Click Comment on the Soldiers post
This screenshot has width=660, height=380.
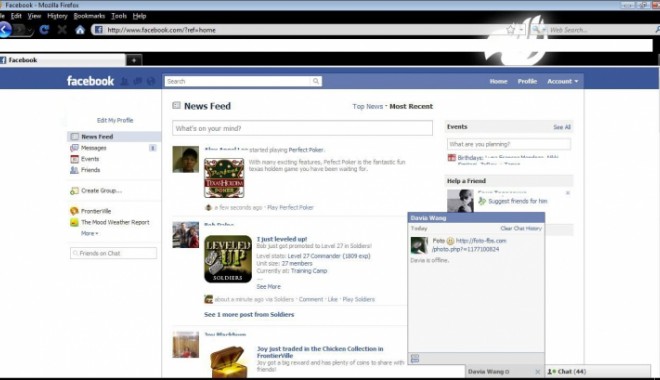311,299
